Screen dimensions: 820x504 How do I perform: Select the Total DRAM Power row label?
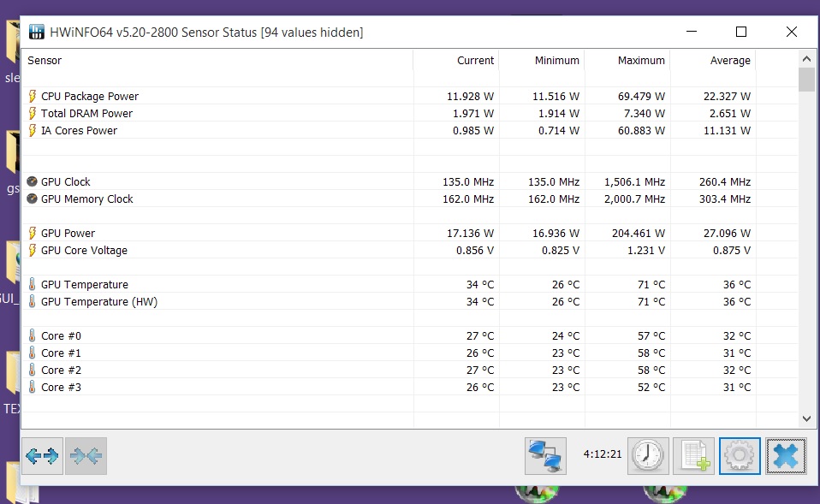[86, 114]
